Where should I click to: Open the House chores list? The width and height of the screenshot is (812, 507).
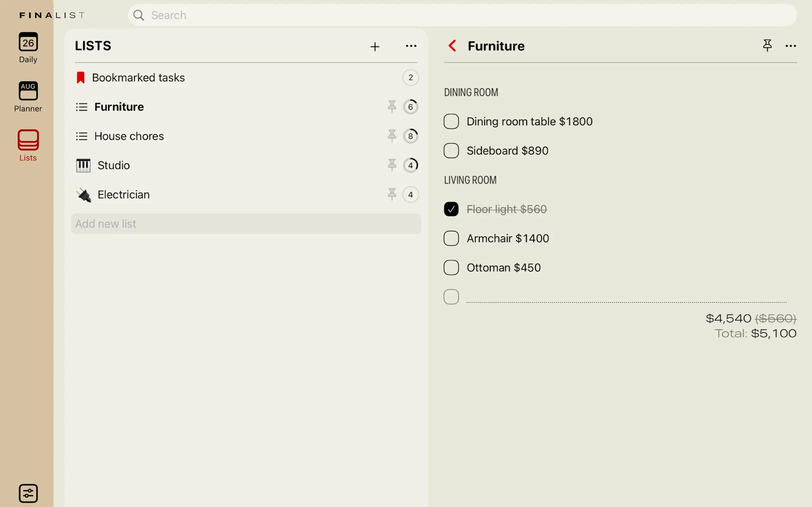[129, 136]
